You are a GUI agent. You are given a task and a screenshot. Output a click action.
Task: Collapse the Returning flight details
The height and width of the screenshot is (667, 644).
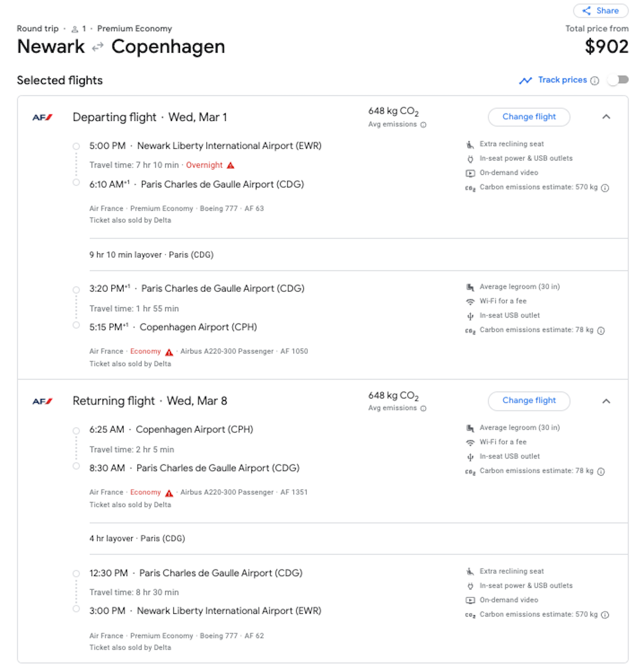click(x=607, y=401)
